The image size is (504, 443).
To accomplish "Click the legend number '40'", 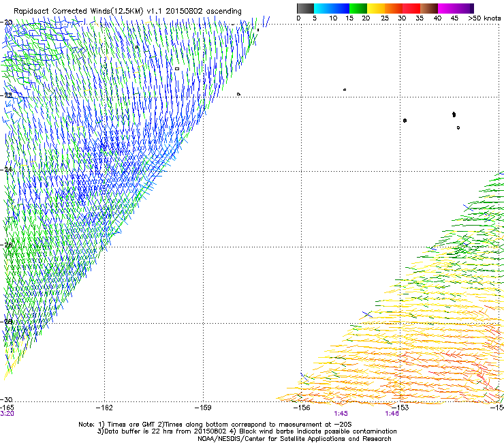I will pyautogui.click(x=437, y=18).
